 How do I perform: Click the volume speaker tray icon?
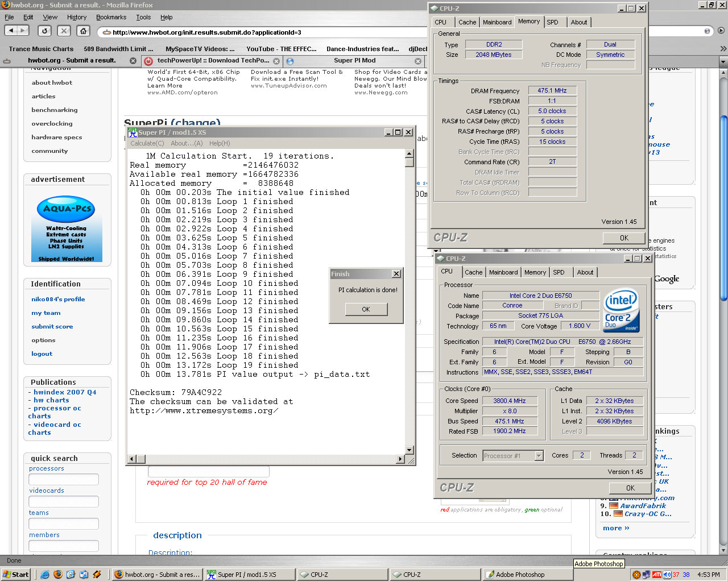point(667,575)
